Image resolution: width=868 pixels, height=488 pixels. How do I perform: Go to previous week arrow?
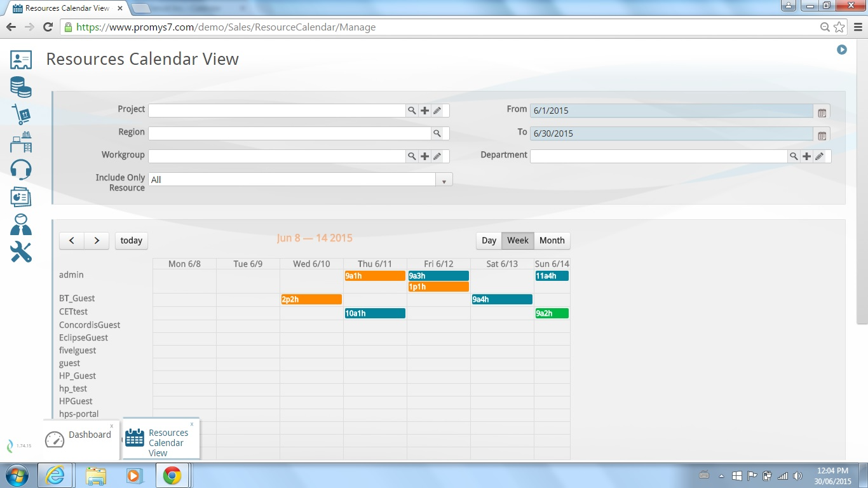(72, 241)
